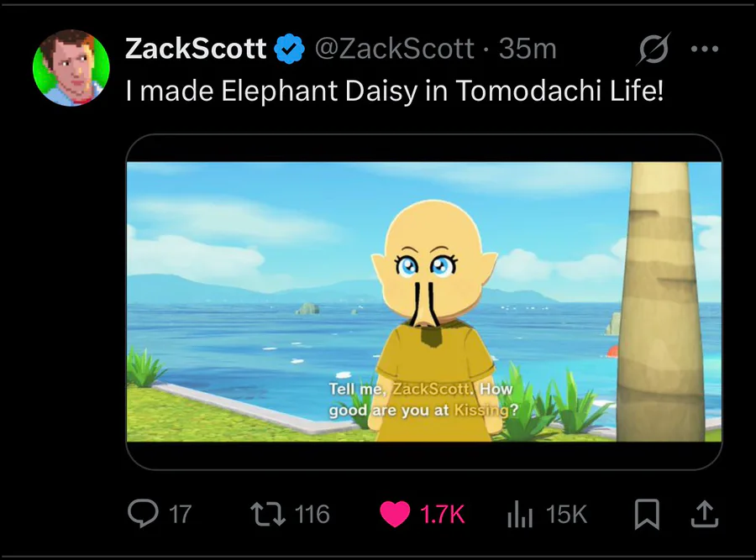This screenshot has width=756, height=560.
Task: Open Grok explain icon on the tweet
Action: (x=653, y=50)
